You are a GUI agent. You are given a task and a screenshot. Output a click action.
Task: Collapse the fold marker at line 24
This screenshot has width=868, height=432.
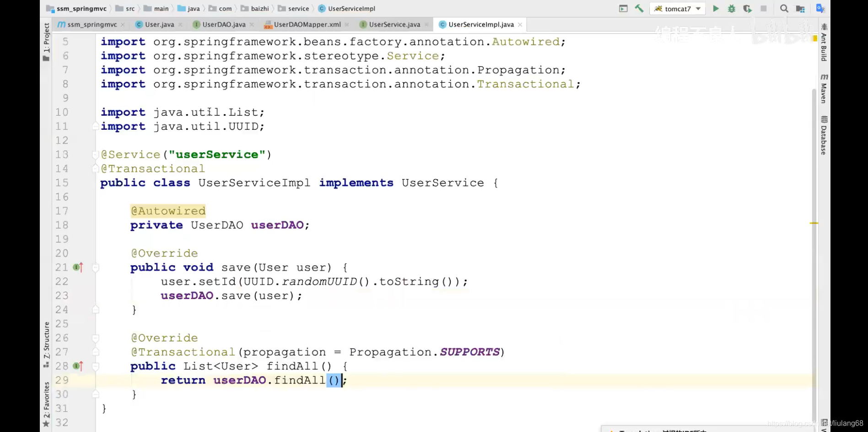tap(95, 309)
